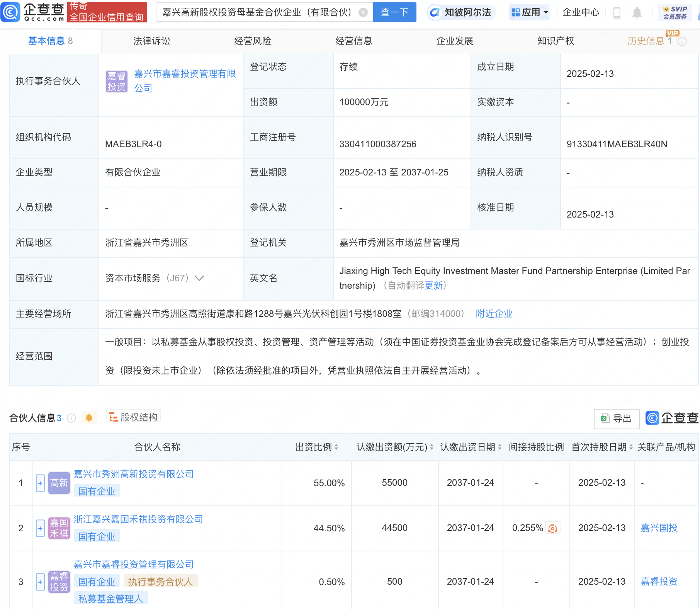
Task: Click 国有企业 tag in row 3
Action: 97,582
